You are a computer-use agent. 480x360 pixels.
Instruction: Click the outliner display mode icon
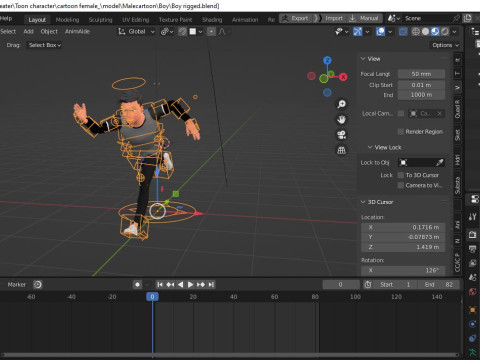475,32
